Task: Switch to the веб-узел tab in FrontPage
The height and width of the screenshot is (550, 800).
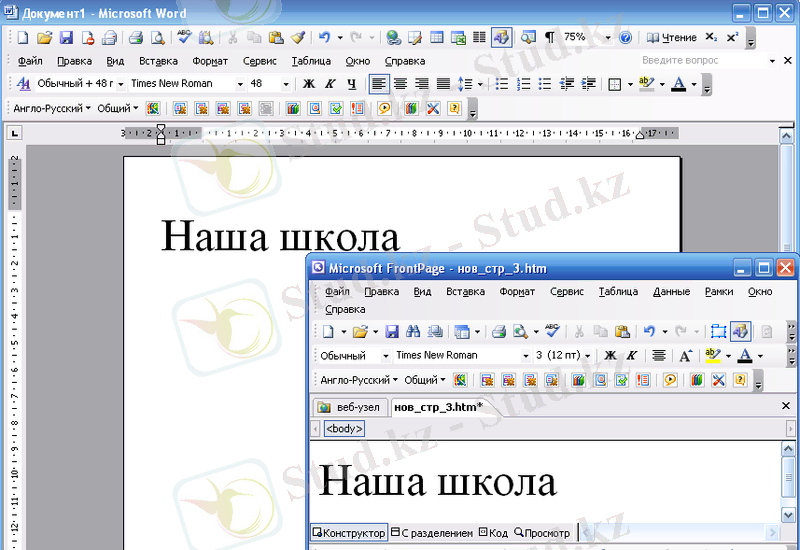Action: pyautogui.click(x=349, y=407)
